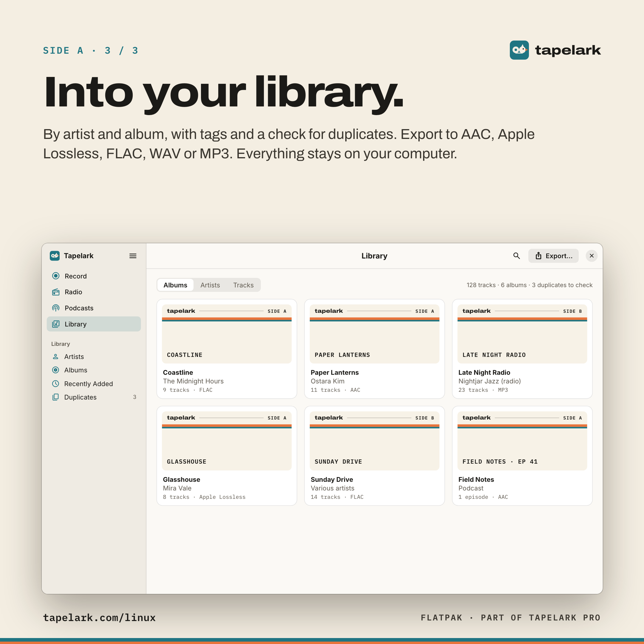Click the Record icon in the sidebar
The image size is (644, 644).
(x=56, y=276)
